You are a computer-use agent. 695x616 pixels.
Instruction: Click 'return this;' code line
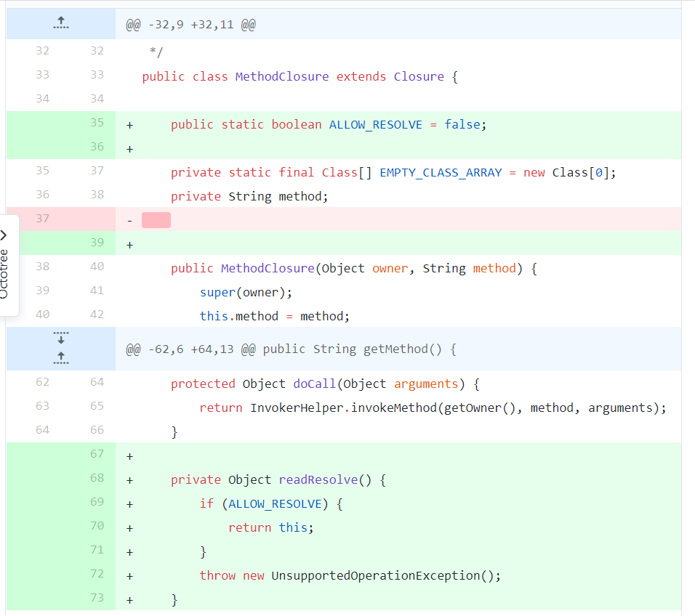click(x=271, y=527)
